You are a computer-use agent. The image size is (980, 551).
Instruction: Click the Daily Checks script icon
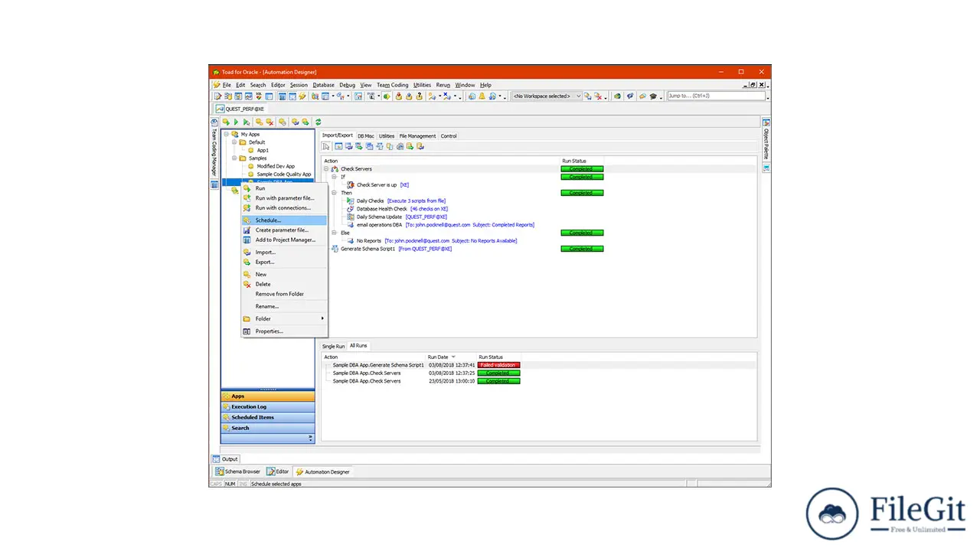pos(351,201)
